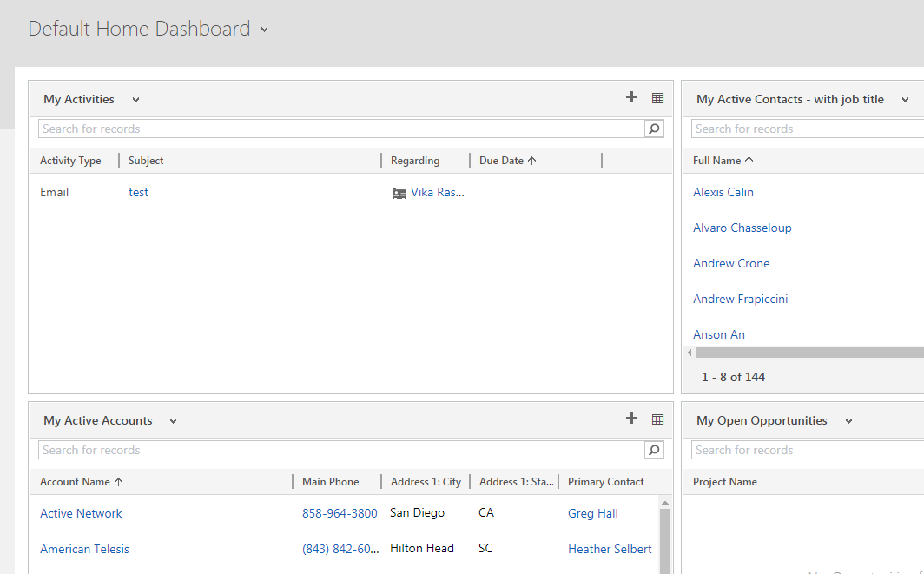This screenshot has height=574, width=924.
Task: Click Greg Hall primary contact link
Action: point(592,513)
